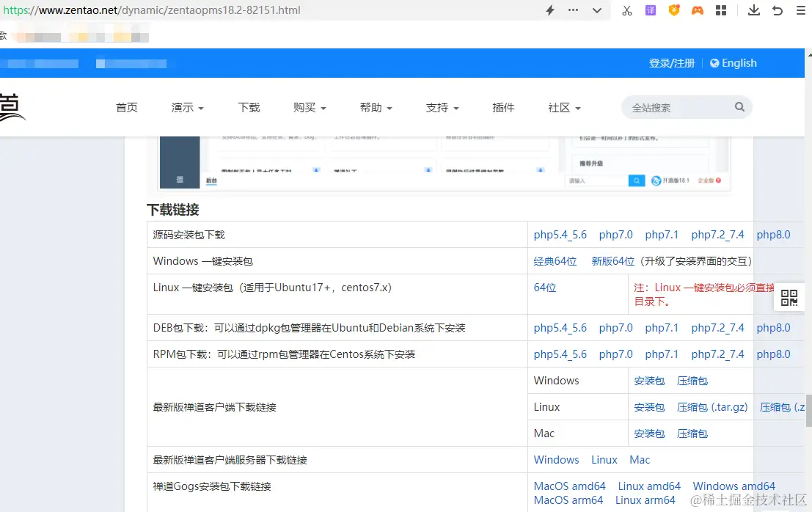This screenshot has width=812, height=512.
Task: Download Gogs Linux arm64 package
Action: click(645, 500)
